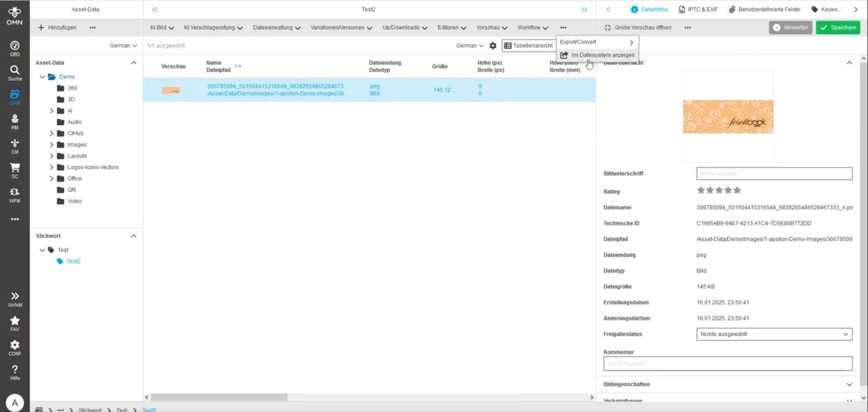Open the user avatar A menu
The height and width of the screenshot is (412, 868).
[x=15, y=403]
